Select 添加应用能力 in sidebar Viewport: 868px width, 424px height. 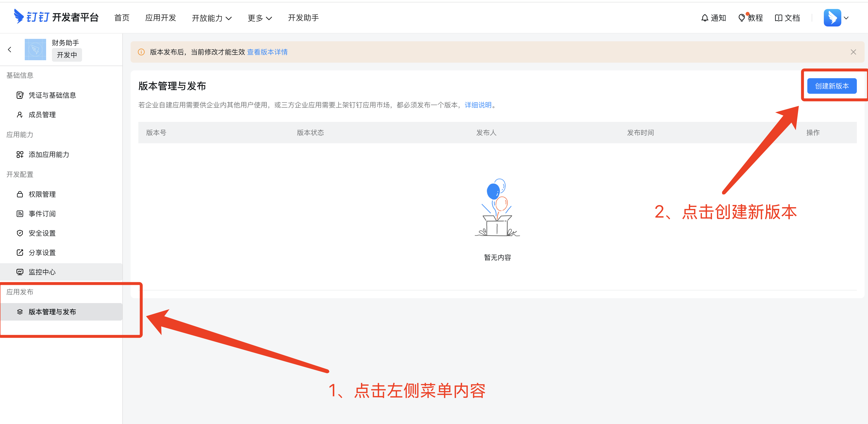coord(49,155)
